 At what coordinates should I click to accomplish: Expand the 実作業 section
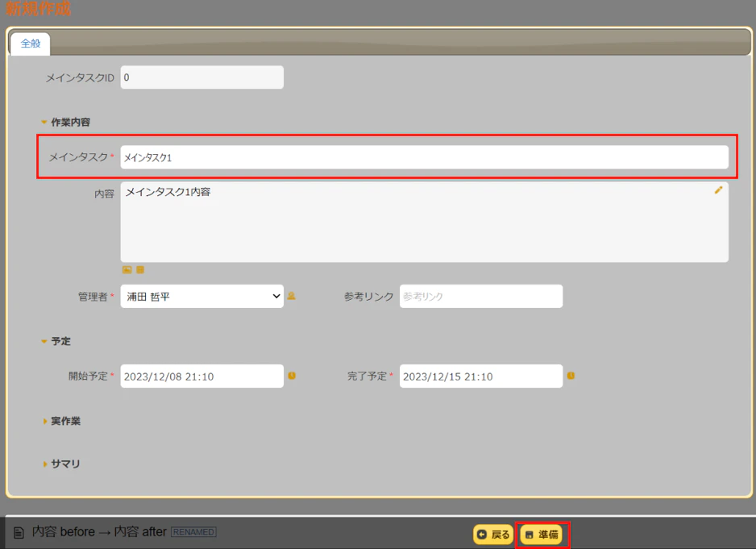(60, 421)
